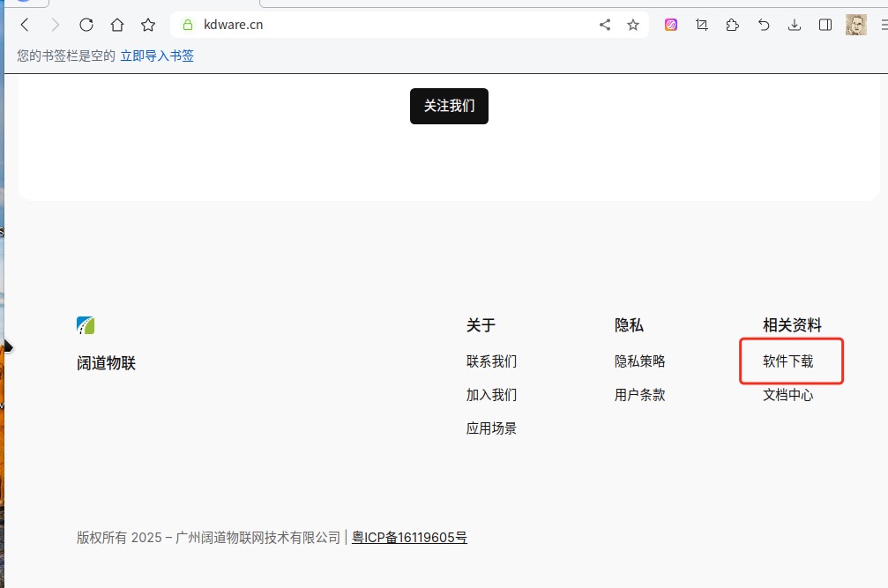Reload the page with the refresh icon
Screen dimensions: 888x588
tap(86, 25)
